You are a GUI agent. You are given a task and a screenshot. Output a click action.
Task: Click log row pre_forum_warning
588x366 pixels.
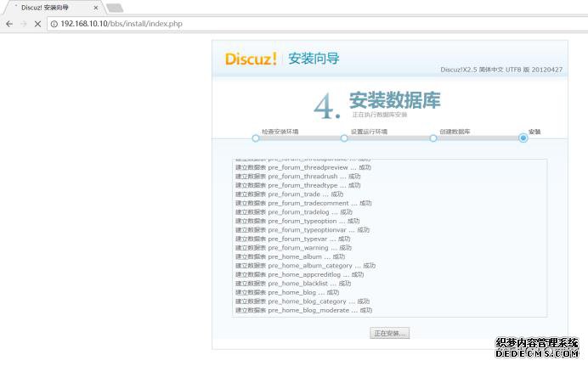coord(293,248)
